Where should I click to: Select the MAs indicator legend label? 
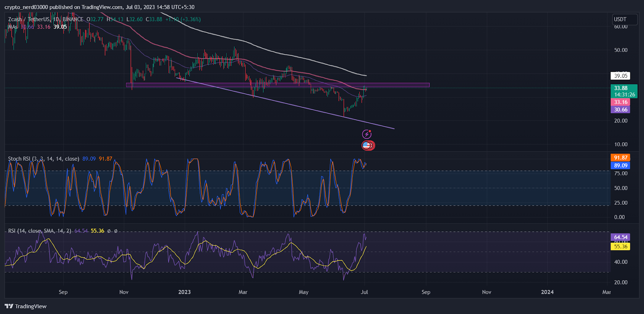coord(13,27)
